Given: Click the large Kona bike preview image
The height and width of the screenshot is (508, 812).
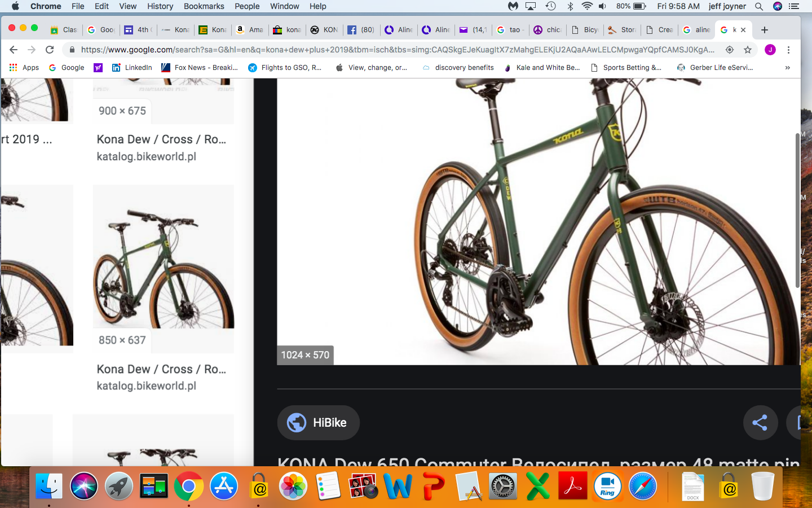Looking at the screenshot, I should click(539, 222).
